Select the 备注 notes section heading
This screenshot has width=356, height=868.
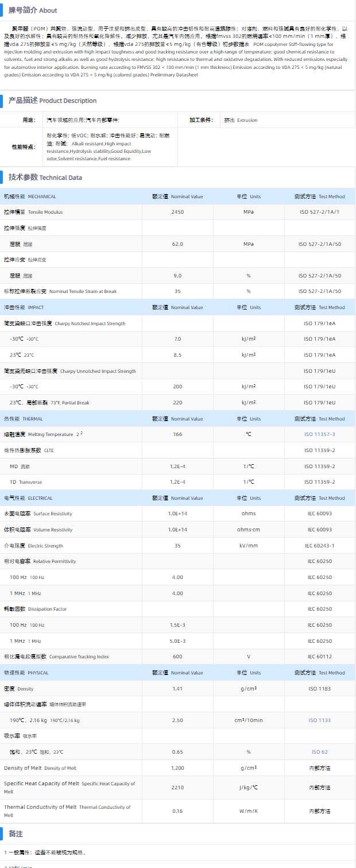pos(16,834)
